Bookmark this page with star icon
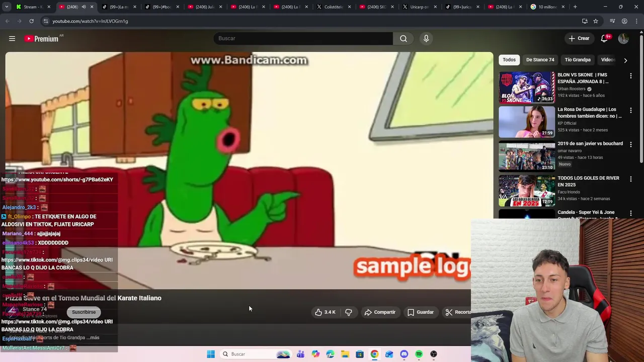The height and width of the screenshot is (362, 644). click(x=596, y=21)
